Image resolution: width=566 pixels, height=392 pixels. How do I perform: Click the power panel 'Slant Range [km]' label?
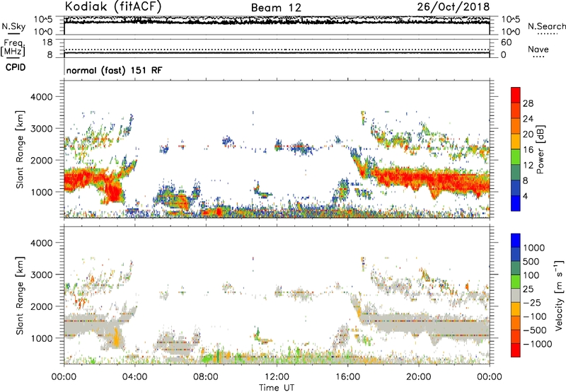pyautogui.click(x=20, y=149)
